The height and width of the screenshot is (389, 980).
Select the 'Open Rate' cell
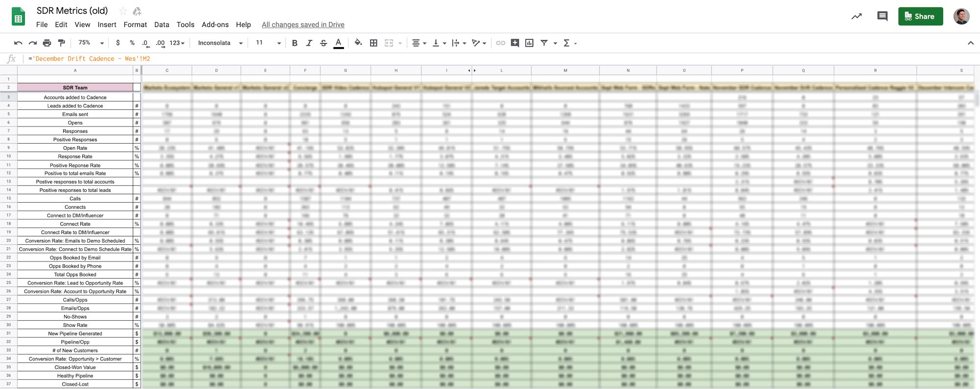tap(75, 148)
